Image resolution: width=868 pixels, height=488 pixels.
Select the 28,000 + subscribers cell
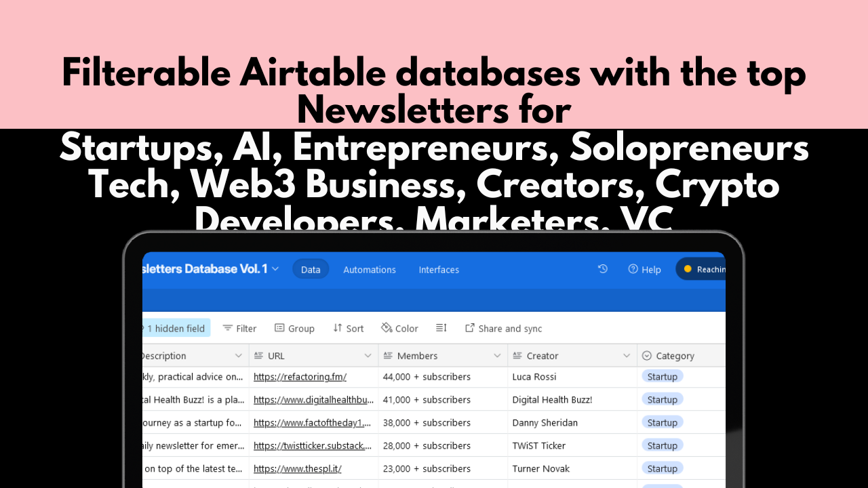[x=443, y=446]
